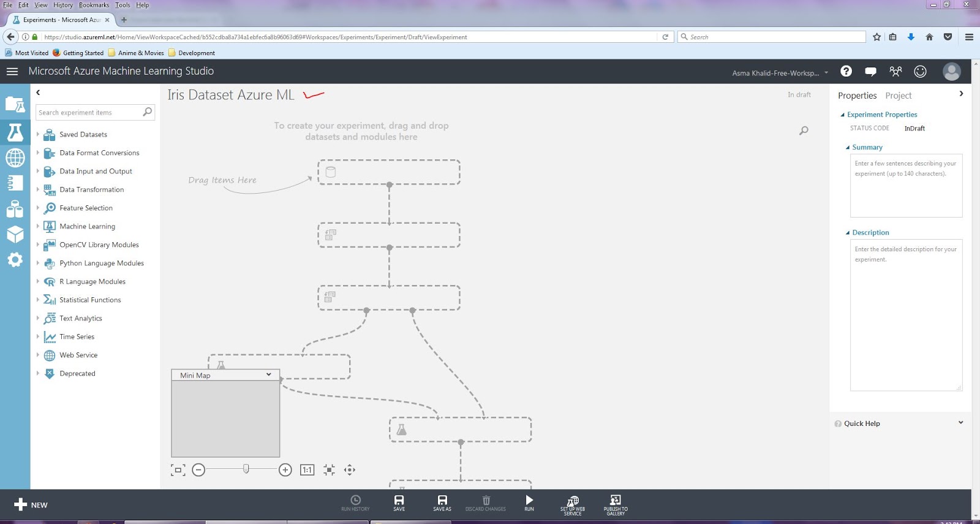The height and width of the screenshot is (524, 980).
Task: Click the Help question mark icon
Action: pyautogui.click(x=846, y=71)
